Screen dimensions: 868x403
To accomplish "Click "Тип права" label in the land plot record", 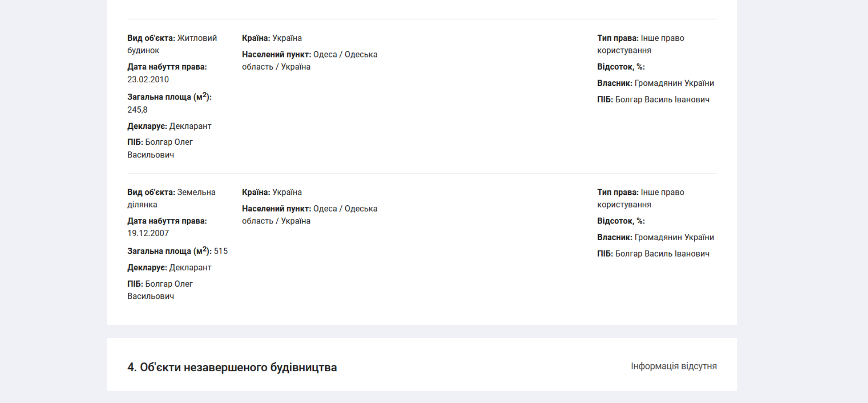I will tap(618, 192).
